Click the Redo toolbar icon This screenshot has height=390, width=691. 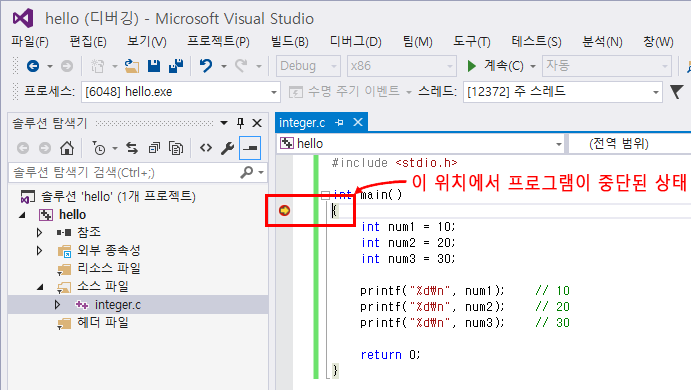241,66
